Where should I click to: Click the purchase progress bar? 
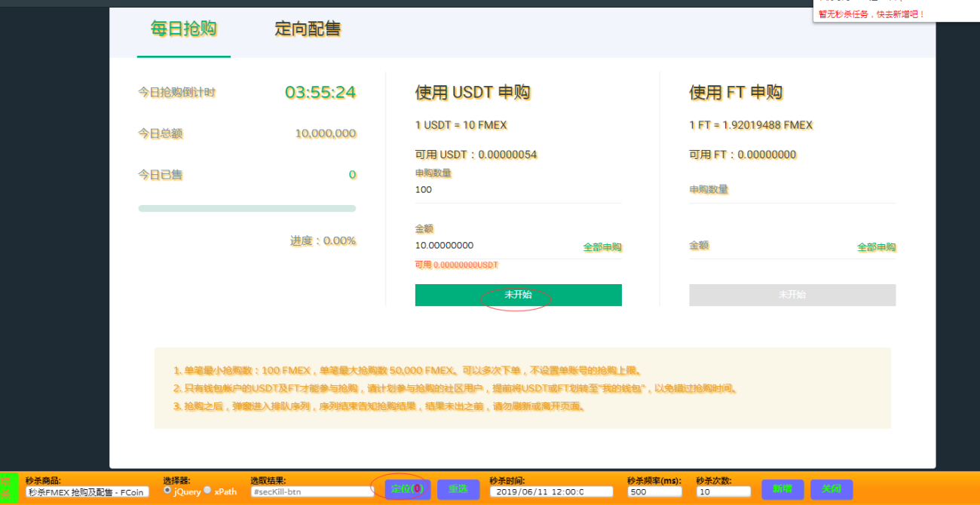point(247,208)
